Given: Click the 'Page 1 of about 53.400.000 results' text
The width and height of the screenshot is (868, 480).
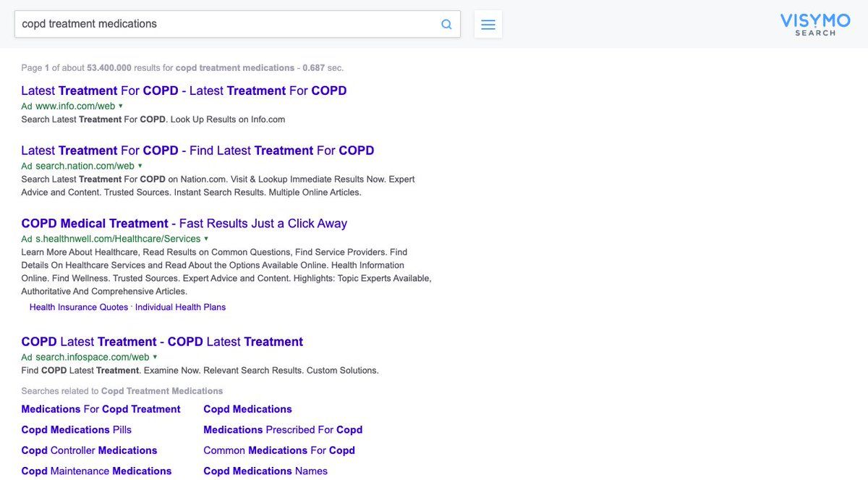Looking at the screenshot, I should tap(182, 68).
